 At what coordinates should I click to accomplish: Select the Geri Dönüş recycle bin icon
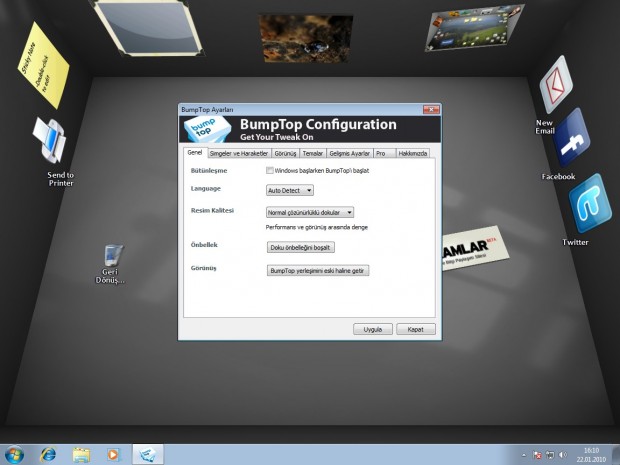pyautogui.click(x=113, y=255)
